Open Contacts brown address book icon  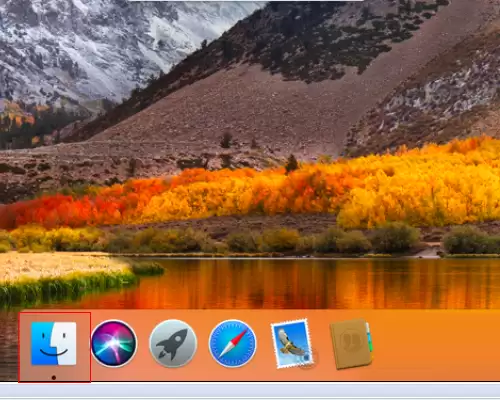pyautogui.click(x=351, y=344)
